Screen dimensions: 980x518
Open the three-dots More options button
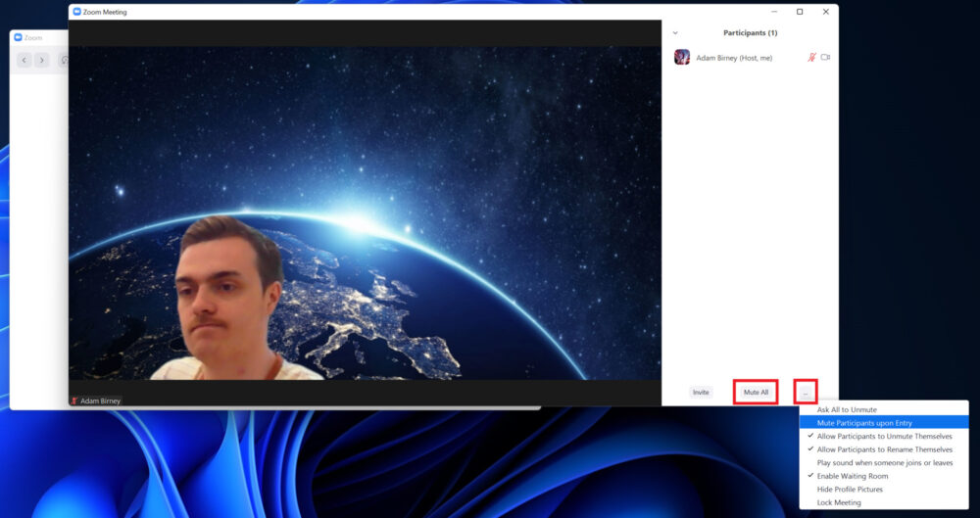click(806, 393)
